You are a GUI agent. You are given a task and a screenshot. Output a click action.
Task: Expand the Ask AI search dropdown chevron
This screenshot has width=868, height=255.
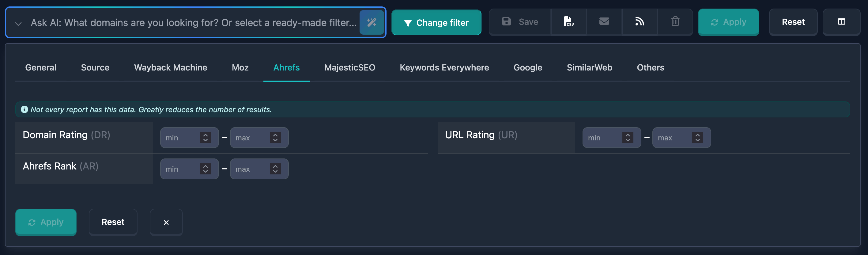(19, 23)
